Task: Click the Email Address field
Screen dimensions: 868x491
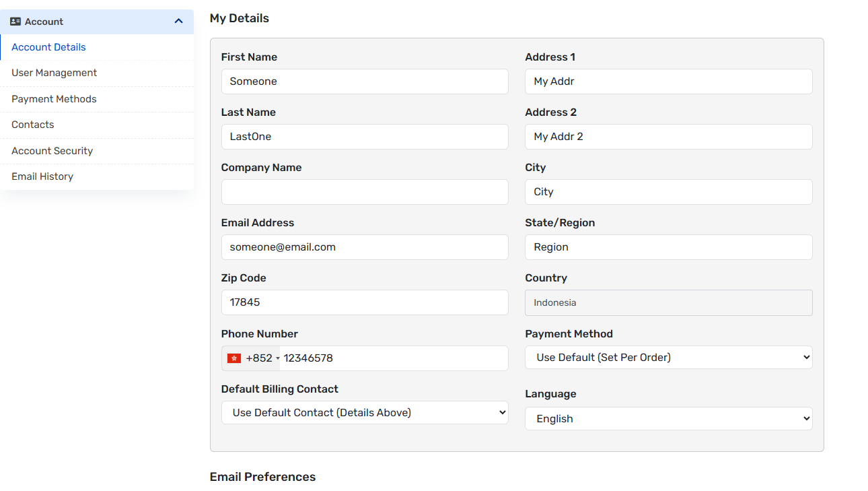Action: pyautogui.click(x=365, y=247)
